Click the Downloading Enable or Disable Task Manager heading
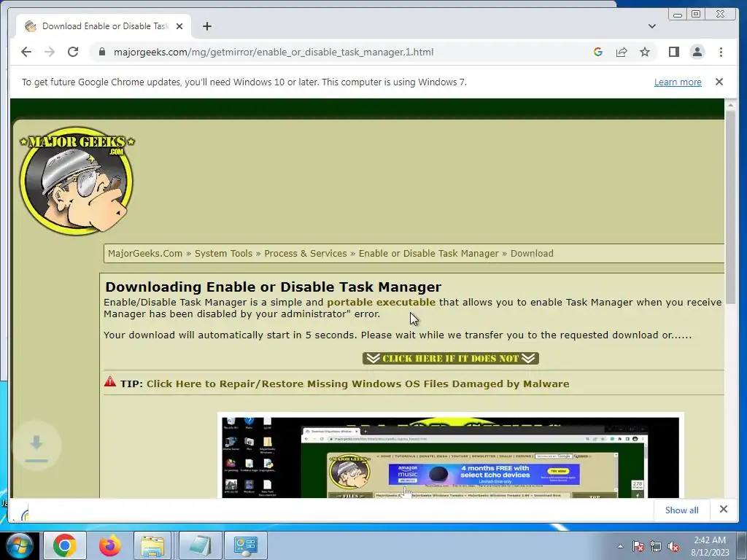 tap(274, 287)
